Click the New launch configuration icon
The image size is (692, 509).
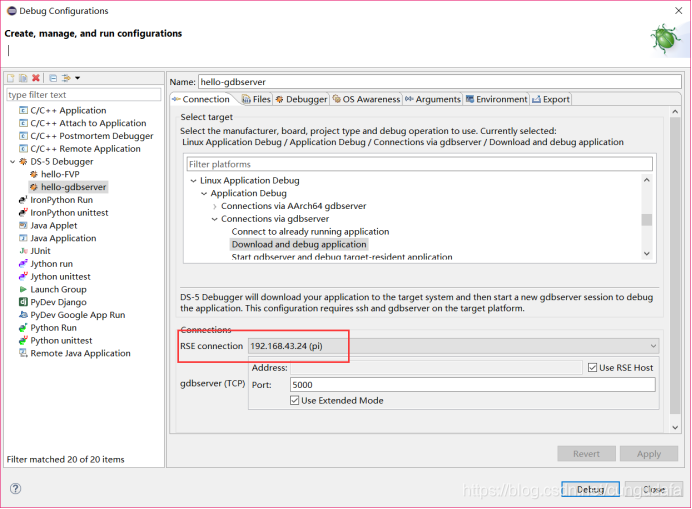point(11,78)
